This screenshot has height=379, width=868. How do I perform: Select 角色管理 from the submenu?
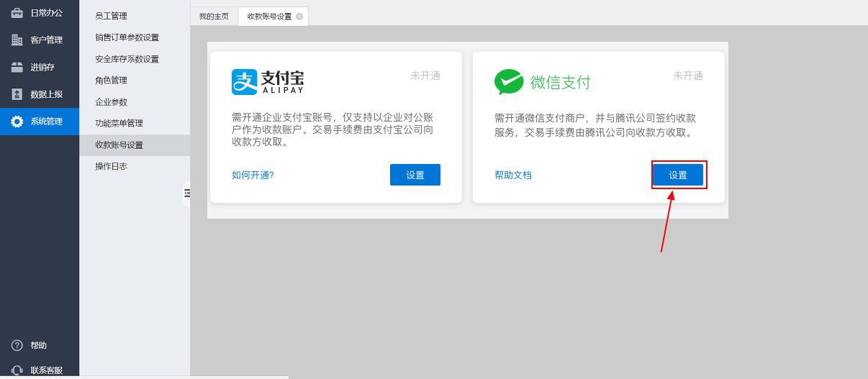click(111, 81)
